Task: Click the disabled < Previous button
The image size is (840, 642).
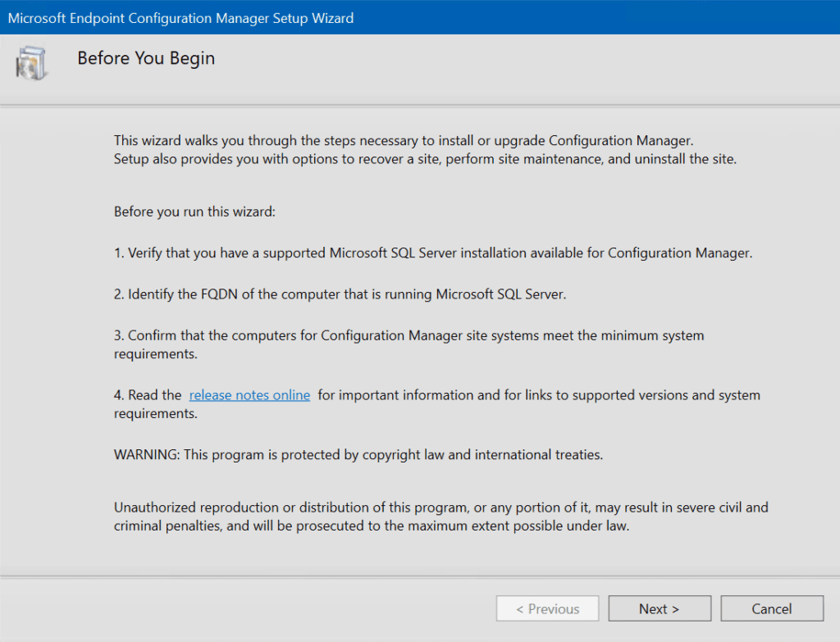Action: (x=547, y=609)
